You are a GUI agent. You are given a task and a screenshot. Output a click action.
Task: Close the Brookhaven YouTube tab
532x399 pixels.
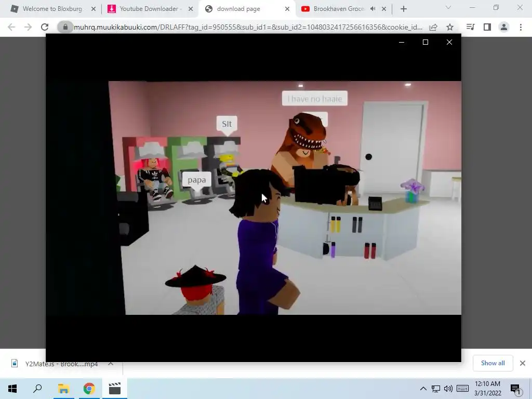tap(384, 9)
